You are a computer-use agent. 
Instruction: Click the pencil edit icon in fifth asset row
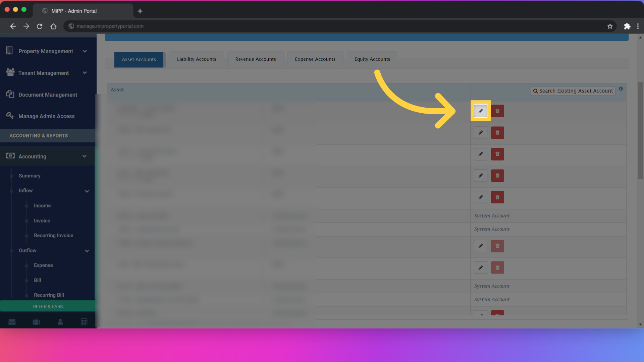pos(480,197)
